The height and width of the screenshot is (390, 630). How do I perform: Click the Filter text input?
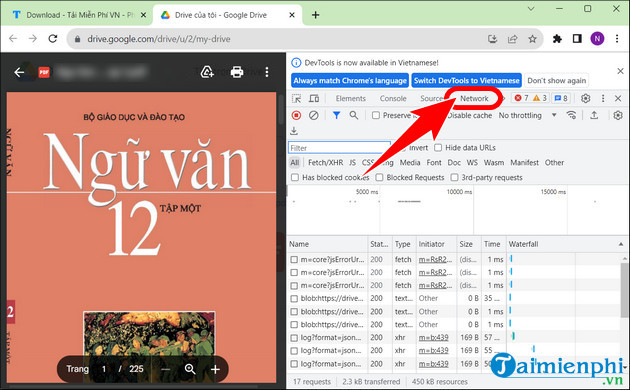coord(339,148)
